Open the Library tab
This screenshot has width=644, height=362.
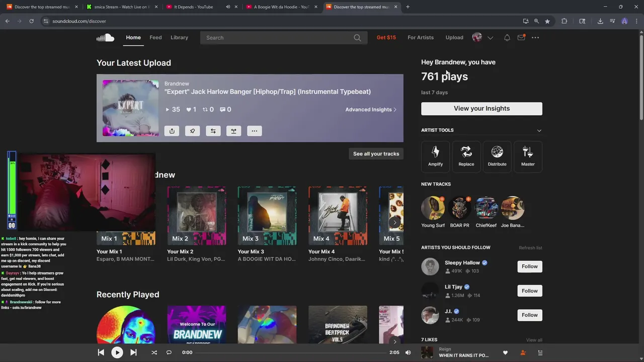pos(179,38)
